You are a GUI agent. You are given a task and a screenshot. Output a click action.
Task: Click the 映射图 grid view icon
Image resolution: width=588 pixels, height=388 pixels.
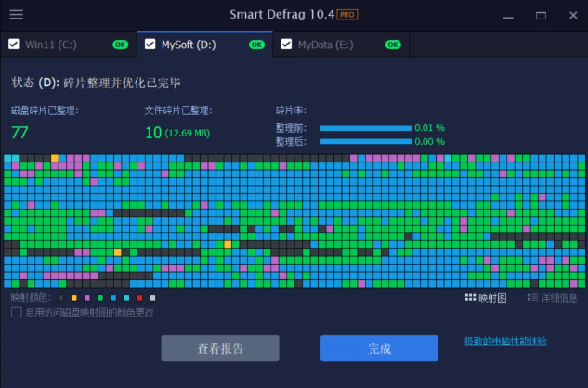pos(470,298)
